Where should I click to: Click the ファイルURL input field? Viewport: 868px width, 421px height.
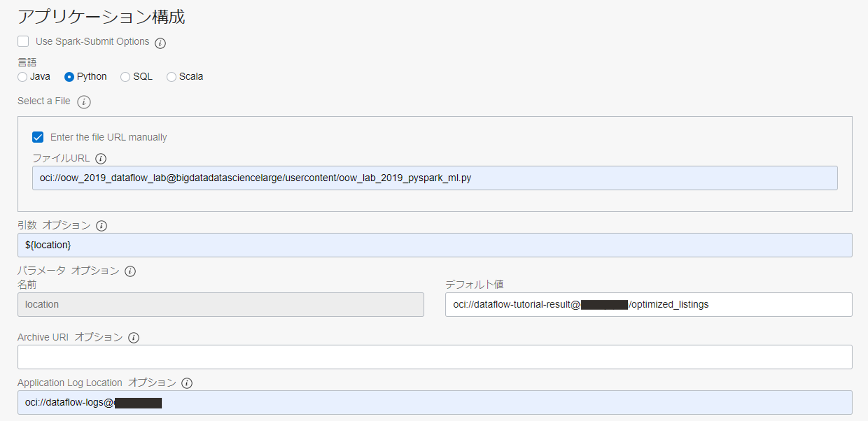434,178
